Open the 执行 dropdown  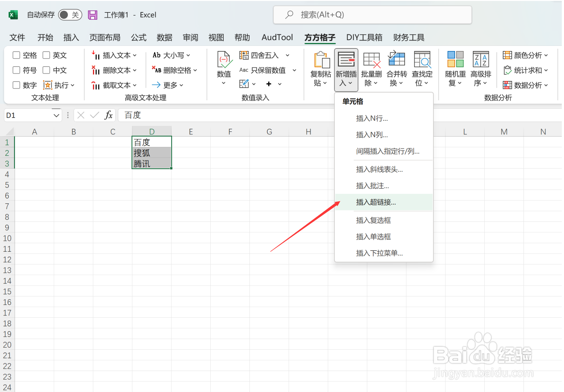tap(59, 85)
